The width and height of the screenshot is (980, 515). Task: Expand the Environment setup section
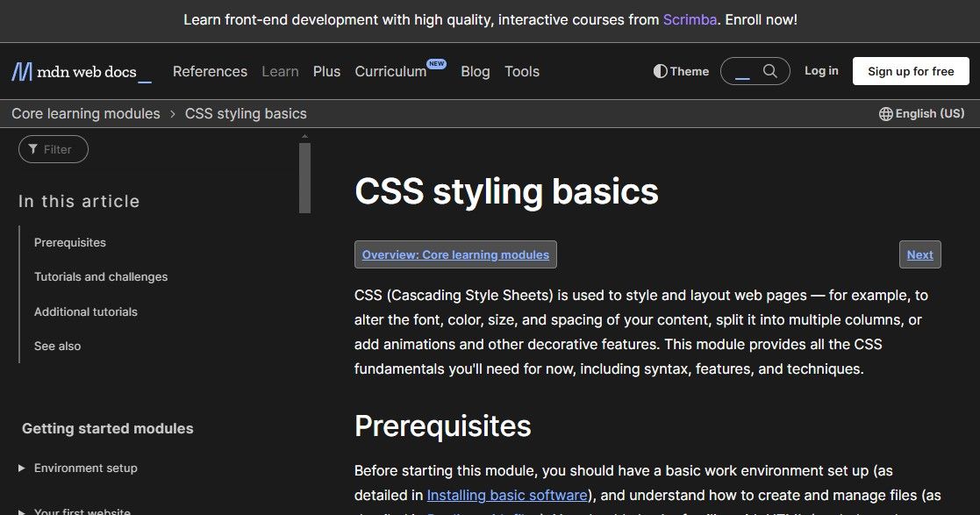[22, 469]
